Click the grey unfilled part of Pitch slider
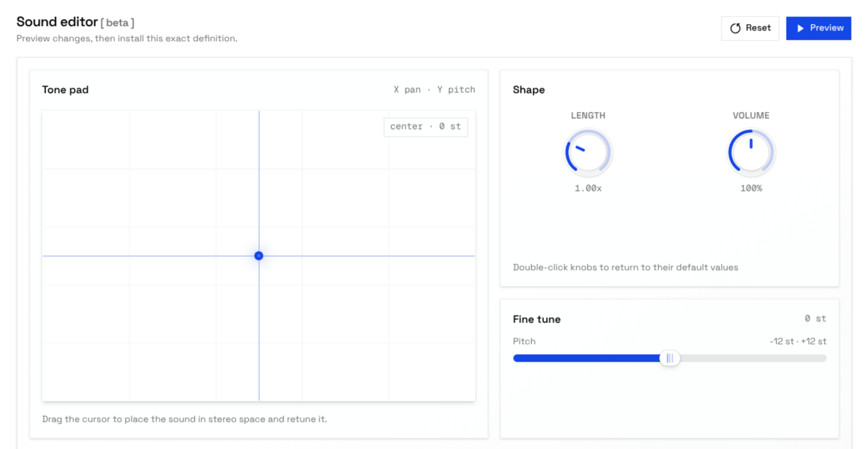The height and width of the screenshot is (449, 868). point(753,359)
